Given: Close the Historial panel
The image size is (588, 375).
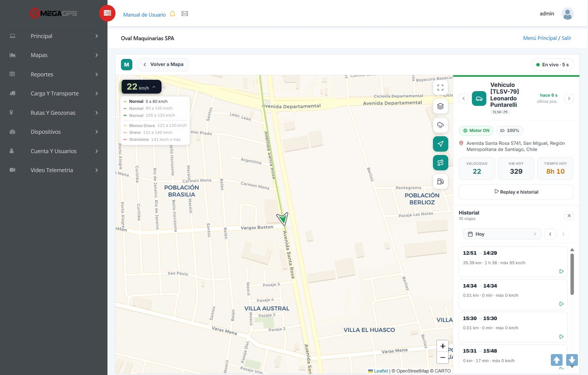Looking at the screenshot, I should click(x=569, y=216).
